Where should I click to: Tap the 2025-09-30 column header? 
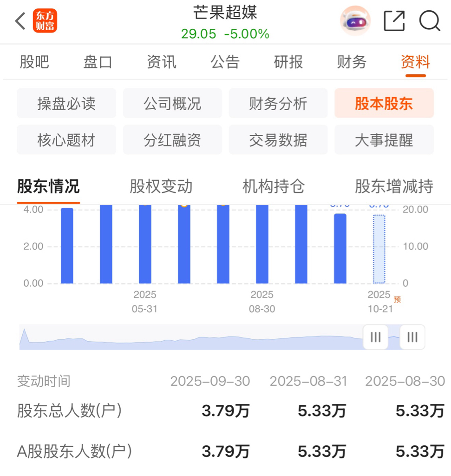(210, 381)
